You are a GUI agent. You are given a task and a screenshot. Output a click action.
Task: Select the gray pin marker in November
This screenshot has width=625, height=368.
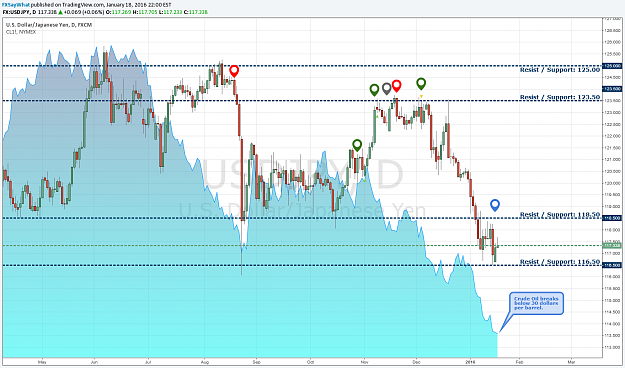point(386,89)
